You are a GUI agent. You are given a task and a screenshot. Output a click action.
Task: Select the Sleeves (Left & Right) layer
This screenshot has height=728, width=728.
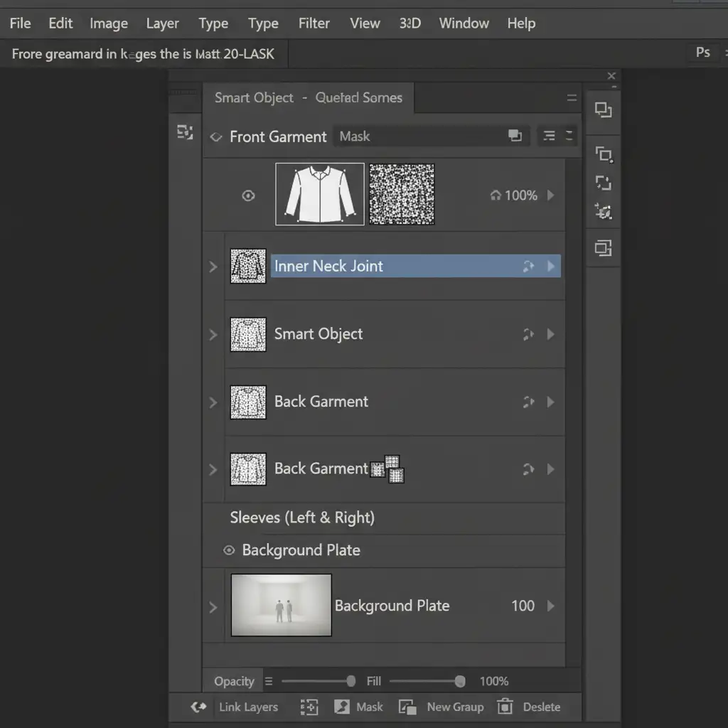(x=302, y=518)
